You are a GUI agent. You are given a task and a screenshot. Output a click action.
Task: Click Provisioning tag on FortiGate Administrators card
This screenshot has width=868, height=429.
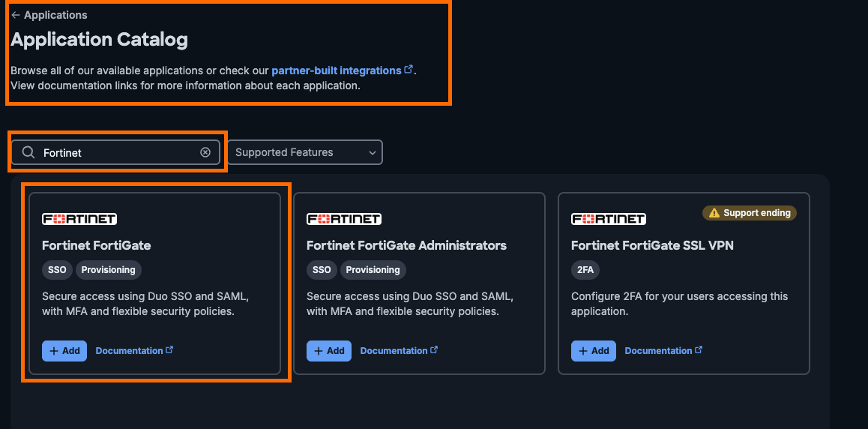coord(373,269)
